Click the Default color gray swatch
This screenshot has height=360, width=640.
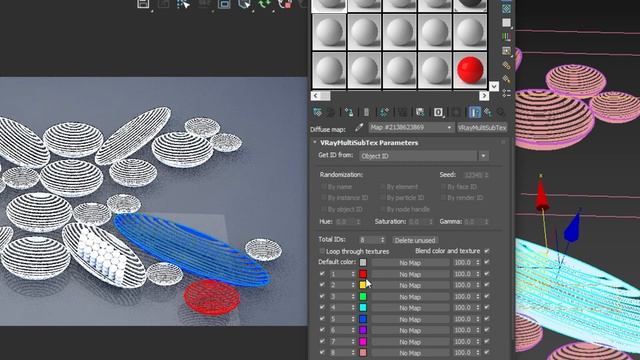click(x=363, y=262)
